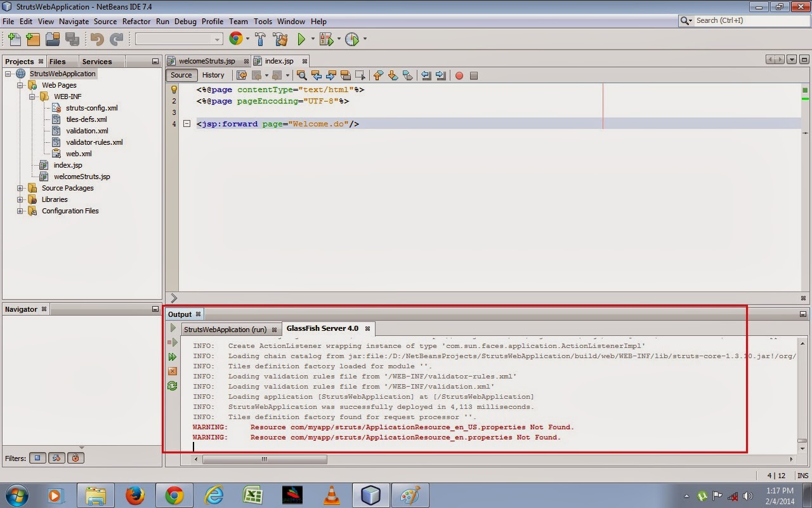Toggle Rectangular Selection in editor toolbar

pyautogui.click(x=360, y=76)
